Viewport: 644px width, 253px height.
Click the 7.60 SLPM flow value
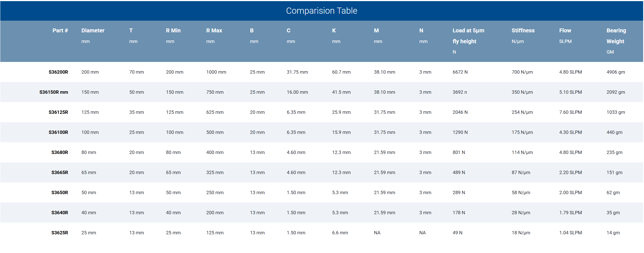point(570,112)
